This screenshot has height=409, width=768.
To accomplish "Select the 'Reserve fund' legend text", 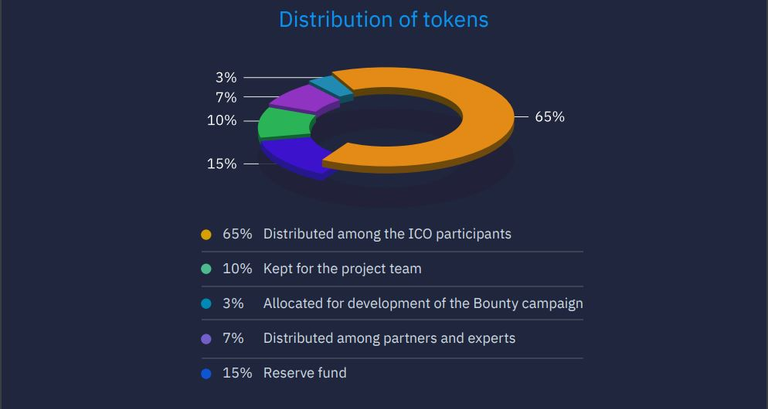I will [x=305, y=373].
